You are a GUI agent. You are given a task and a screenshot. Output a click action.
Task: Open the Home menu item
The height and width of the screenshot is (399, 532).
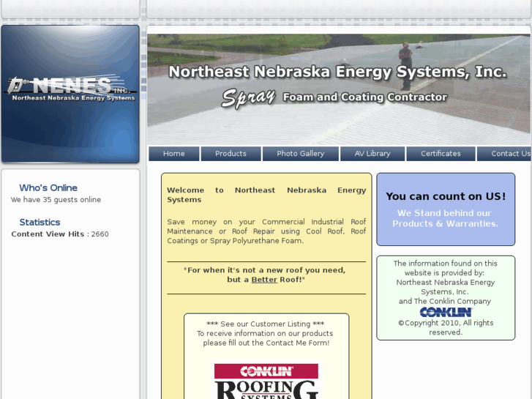pyautogui.click(x=173, y=154)
